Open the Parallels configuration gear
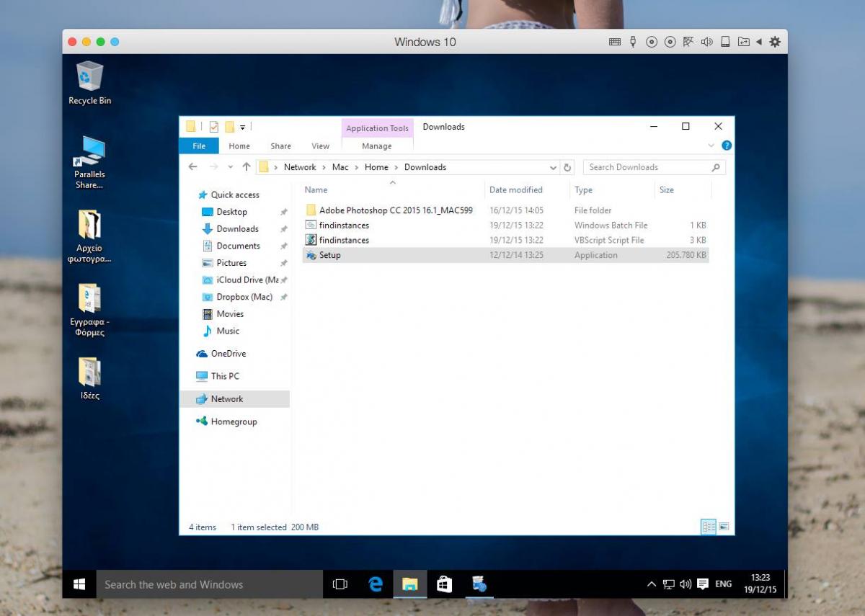This screenshot has height=616, width=865. click(775, 42)
